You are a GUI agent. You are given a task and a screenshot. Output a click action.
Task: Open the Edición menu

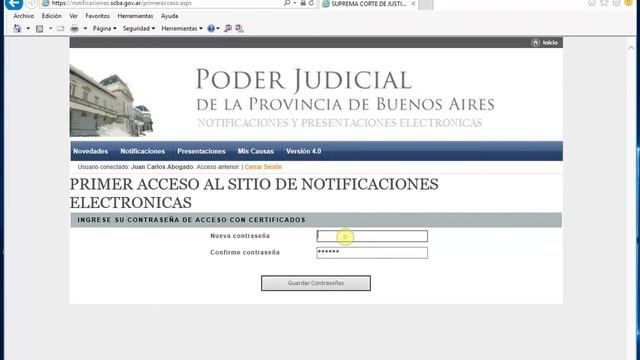point(51,16)
